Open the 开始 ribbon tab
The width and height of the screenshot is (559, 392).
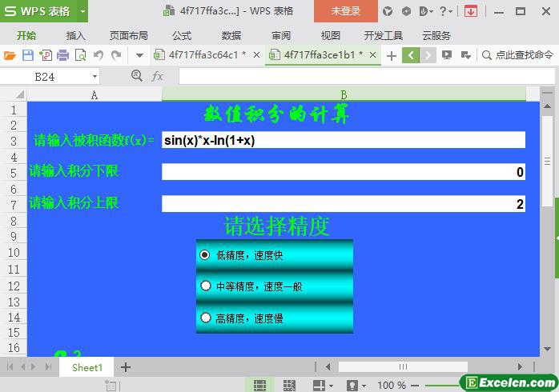coord(26,36)
